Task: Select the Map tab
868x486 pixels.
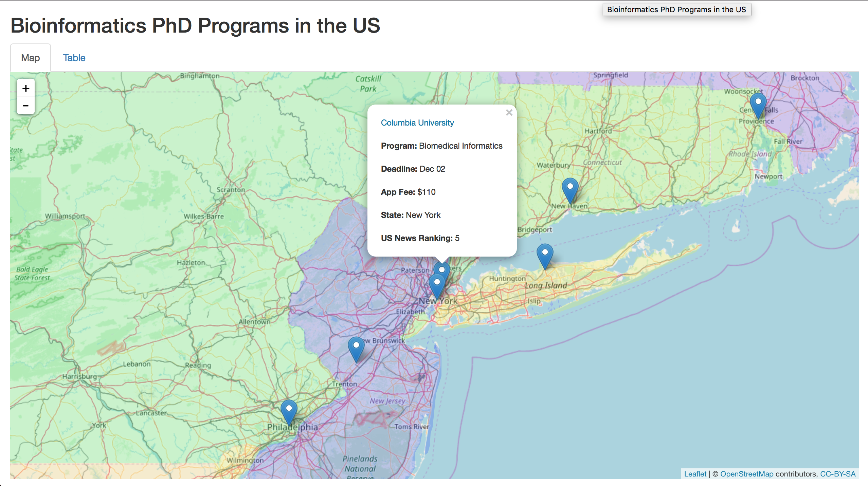Action: tap(31, 58)
